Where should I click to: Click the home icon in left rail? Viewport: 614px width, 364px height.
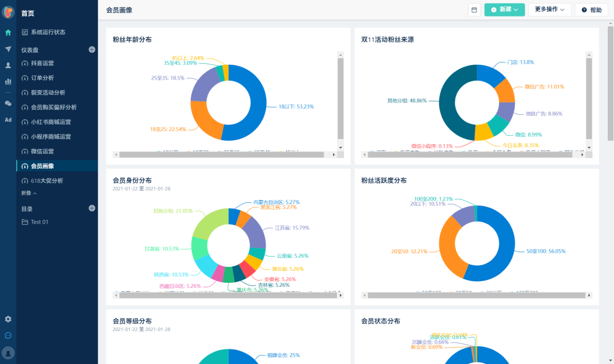8,32
